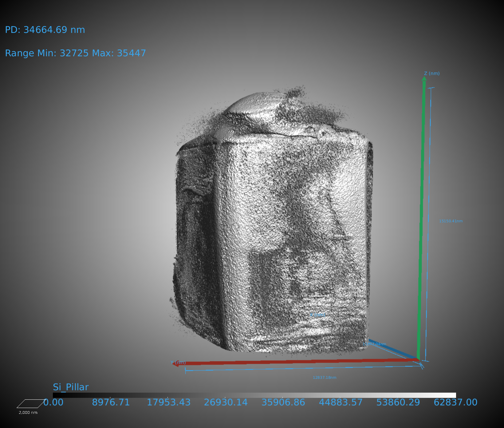Click the 3D Si pillar volume rendering

click(272, 221)
